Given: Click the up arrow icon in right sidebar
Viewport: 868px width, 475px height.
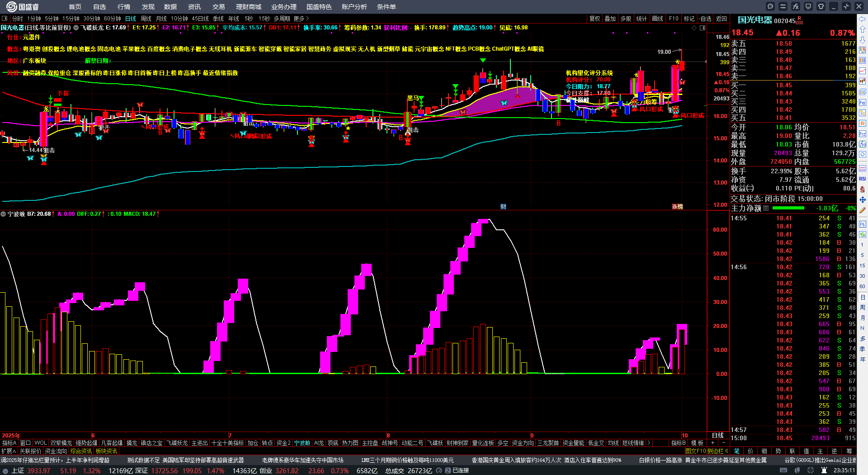Looking at the screenshot, I should coord(863,29).
